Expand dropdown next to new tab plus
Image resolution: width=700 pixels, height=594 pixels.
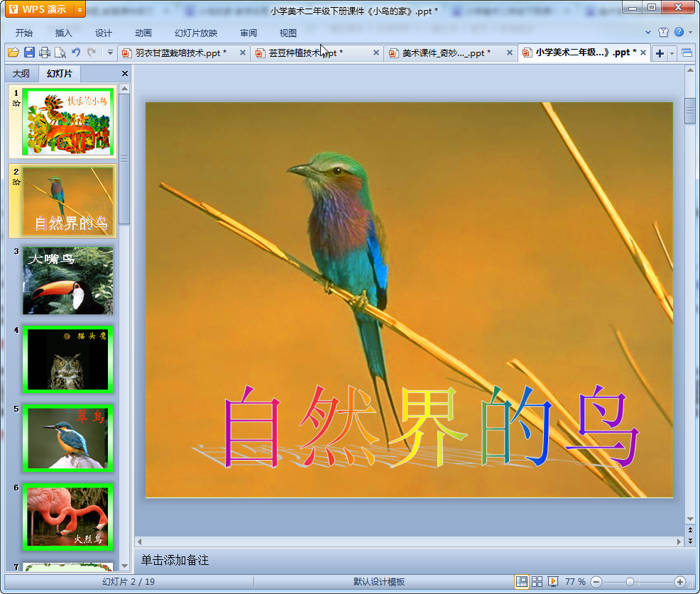click(x=672, y=53)
